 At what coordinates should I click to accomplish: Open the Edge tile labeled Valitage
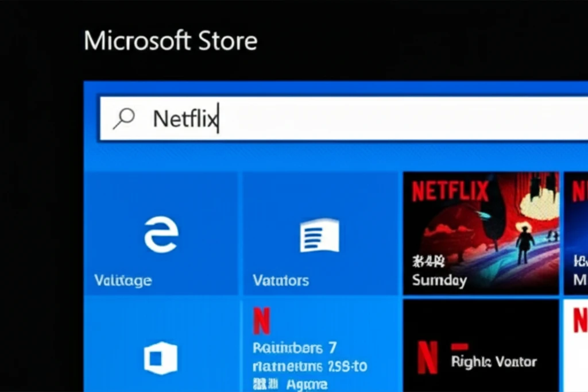[x=161, y=233]
